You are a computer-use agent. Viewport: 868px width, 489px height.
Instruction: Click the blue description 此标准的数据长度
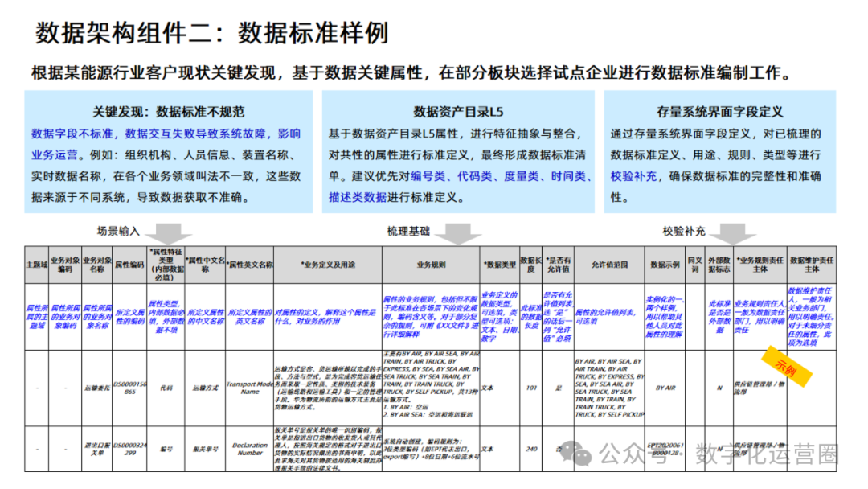pos(531,317)
